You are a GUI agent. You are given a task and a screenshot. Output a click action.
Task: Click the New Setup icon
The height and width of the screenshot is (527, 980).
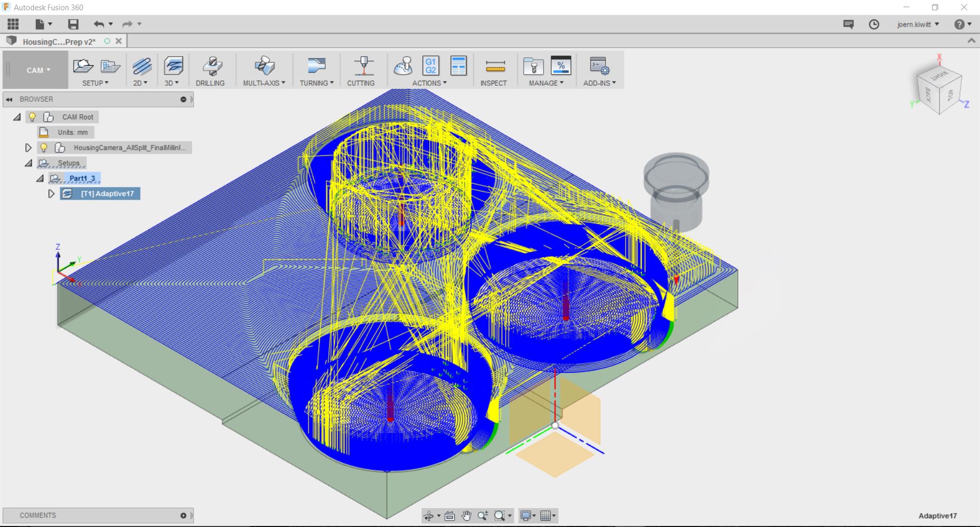click(x=83, y=66)
